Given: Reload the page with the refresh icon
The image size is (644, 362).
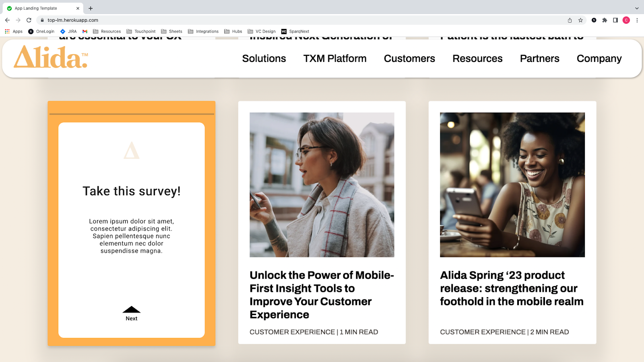Looking at the screenshot, I should tap(29, 20).
